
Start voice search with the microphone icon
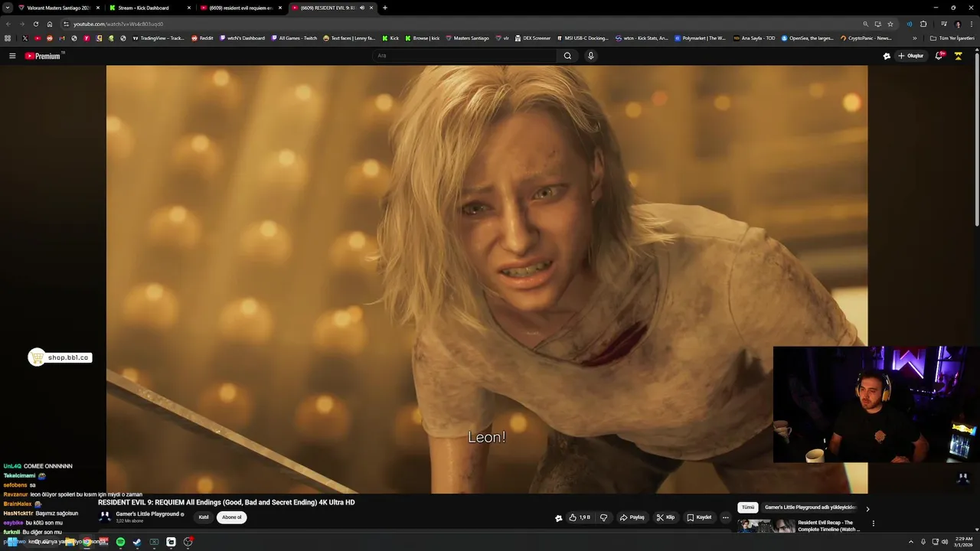point(590,56)
